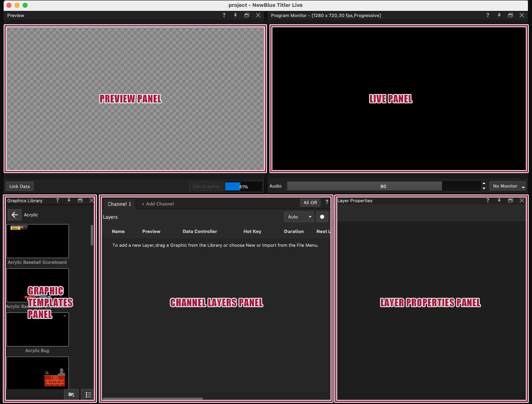Open help icon in Channel layers panel

(x=327, y=202)
